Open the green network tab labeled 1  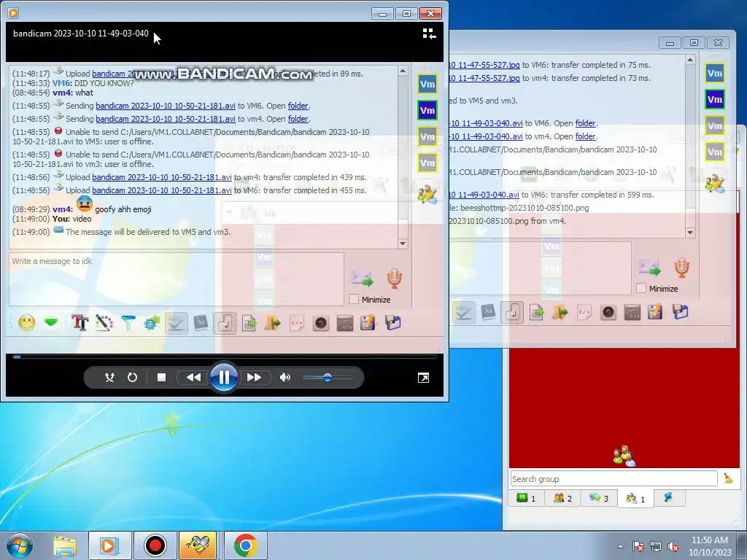tap(527, 498)
